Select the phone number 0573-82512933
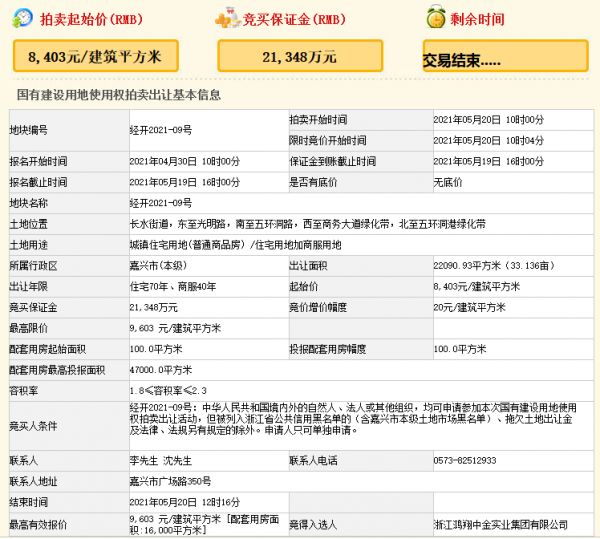Screen dimensions: 600x539 tap(465, 461)
